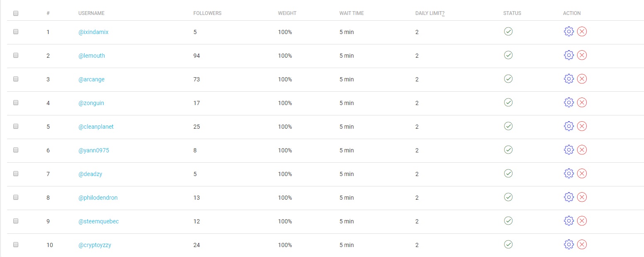Open settings gear for @cleanplanet
This screenshot has height=257, width=644.
point(569,126)
